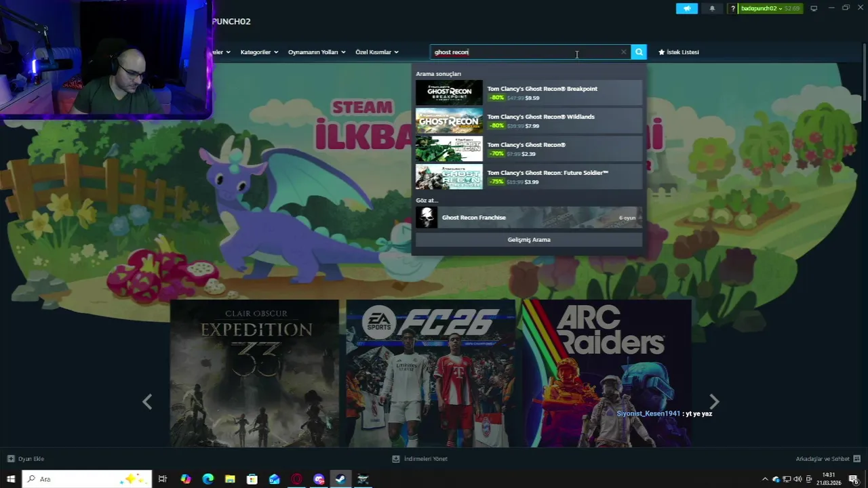868x488 pixels.
Task: Open Task View in the taskbar
Action: (163, 479)
